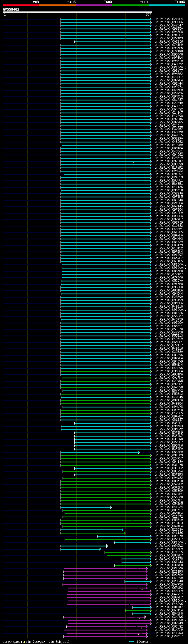This screenshot has width=188, height=644.
Task: Select label UniRef100_P07145
Action: coord(169,206)
